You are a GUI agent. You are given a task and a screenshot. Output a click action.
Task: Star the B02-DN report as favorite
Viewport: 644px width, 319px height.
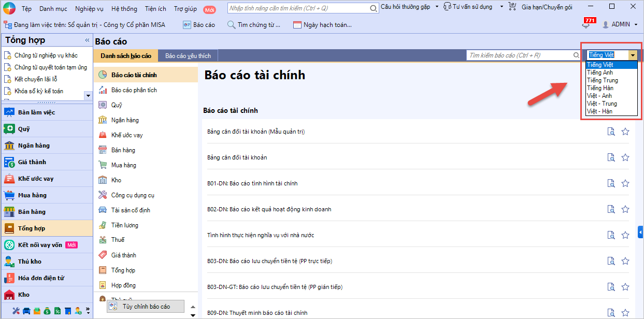(x=625, y=209)
